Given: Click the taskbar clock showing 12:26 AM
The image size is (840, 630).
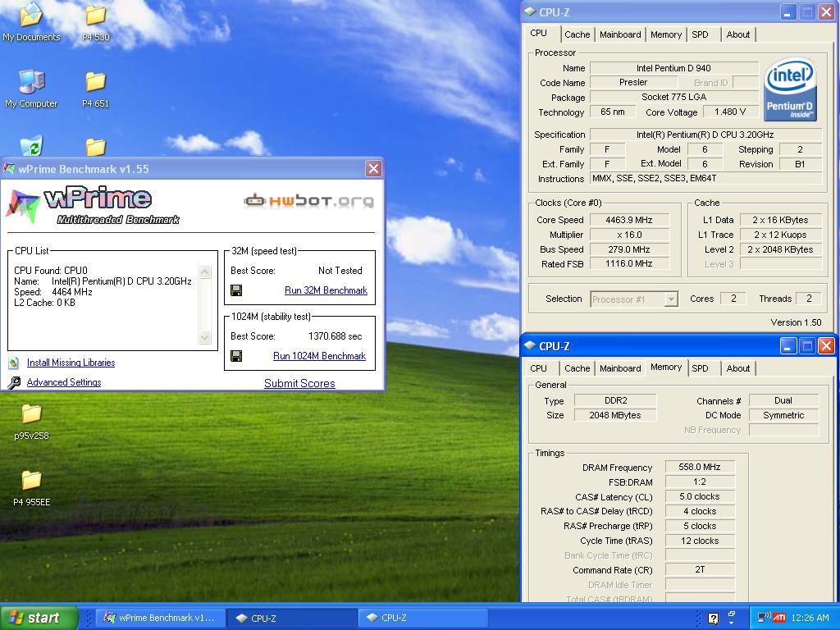Looking at the screenshot, I should (810, 618).
